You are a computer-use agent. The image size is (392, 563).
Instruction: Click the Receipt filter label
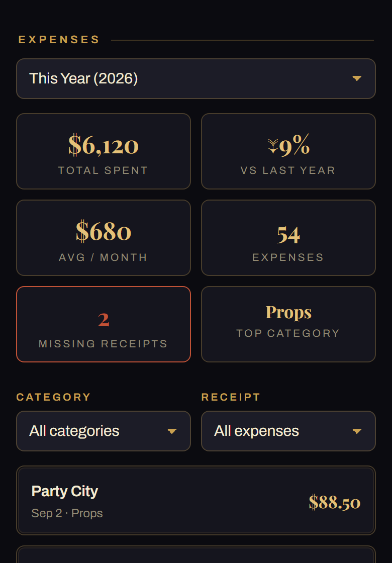click(231, 397)
